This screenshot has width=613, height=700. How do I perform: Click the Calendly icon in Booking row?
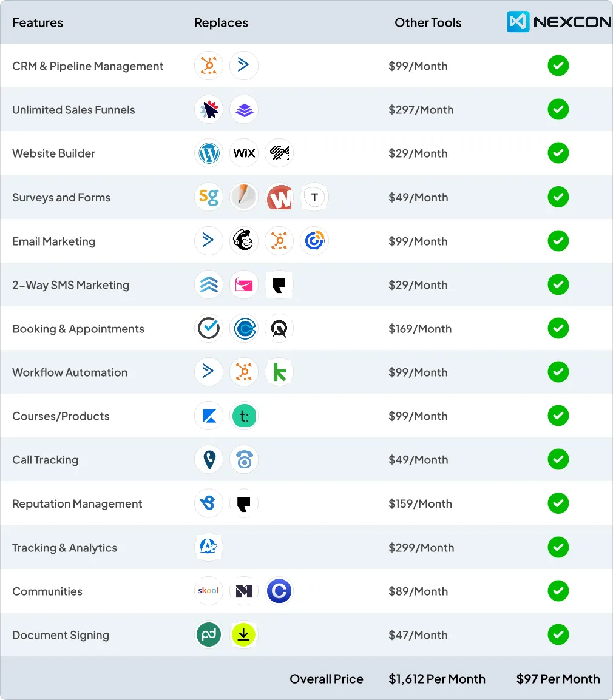click(245, 329)
